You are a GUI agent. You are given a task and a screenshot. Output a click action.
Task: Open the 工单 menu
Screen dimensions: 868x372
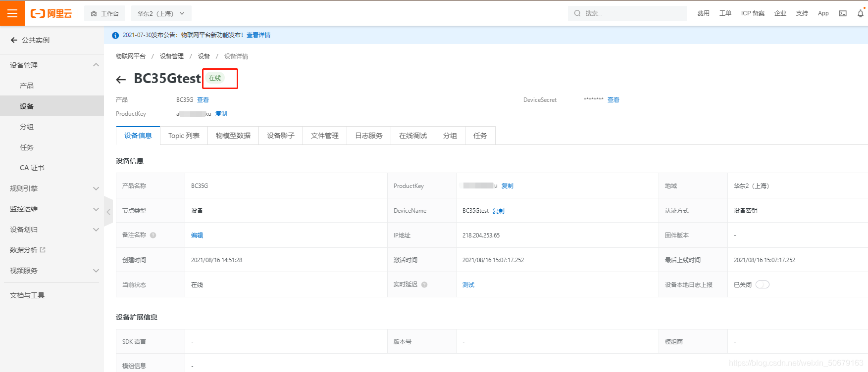point(725,13)
